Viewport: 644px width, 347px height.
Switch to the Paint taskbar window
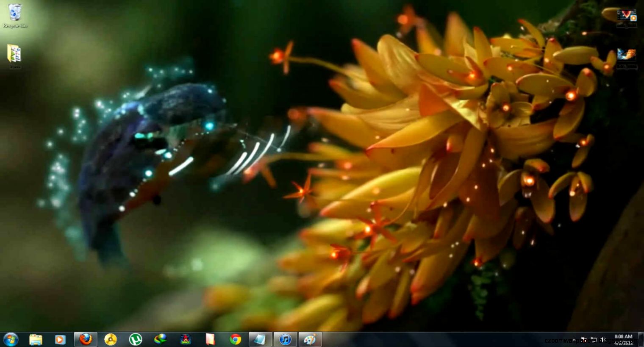coord(310,339)
